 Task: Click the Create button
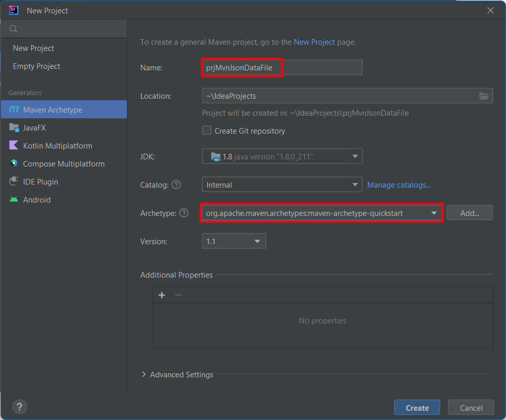[x=417, y=408]
